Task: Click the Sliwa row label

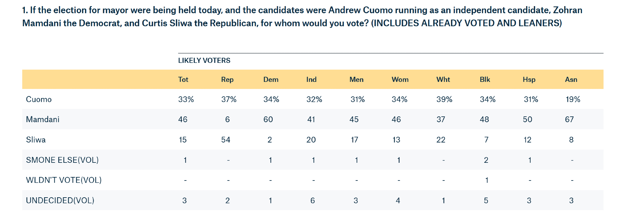Action: point(36,140)
